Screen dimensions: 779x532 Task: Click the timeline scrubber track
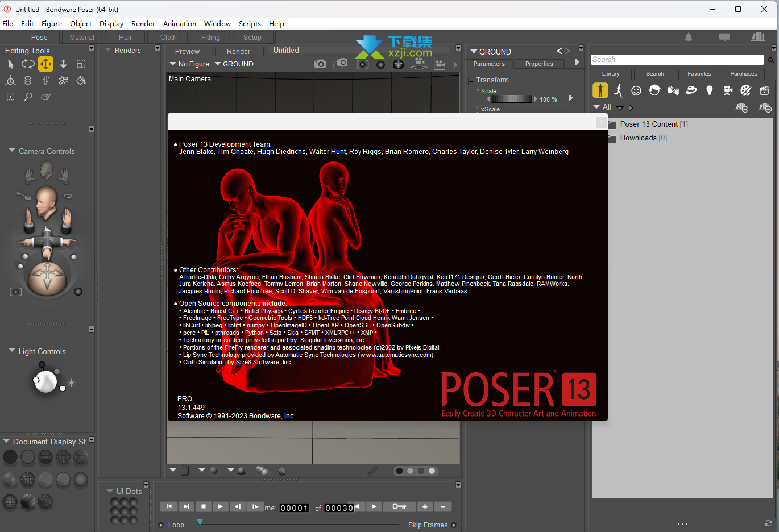299,524
